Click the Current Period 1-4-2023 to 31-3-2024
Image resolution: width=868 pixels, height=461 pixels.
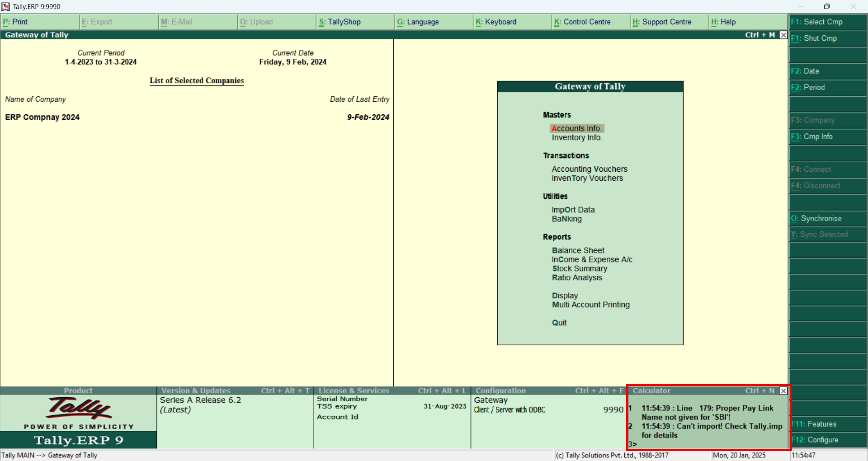coord(101,62)
